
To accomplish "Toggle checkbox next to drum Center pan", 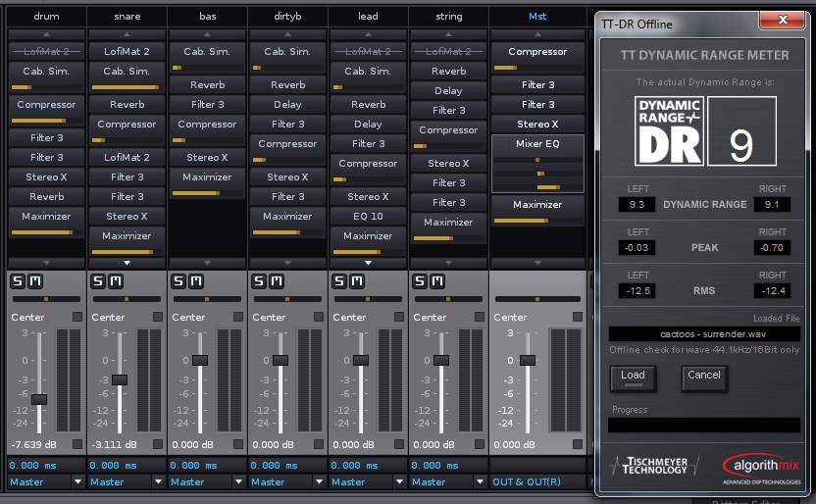I will pos(77,317).
